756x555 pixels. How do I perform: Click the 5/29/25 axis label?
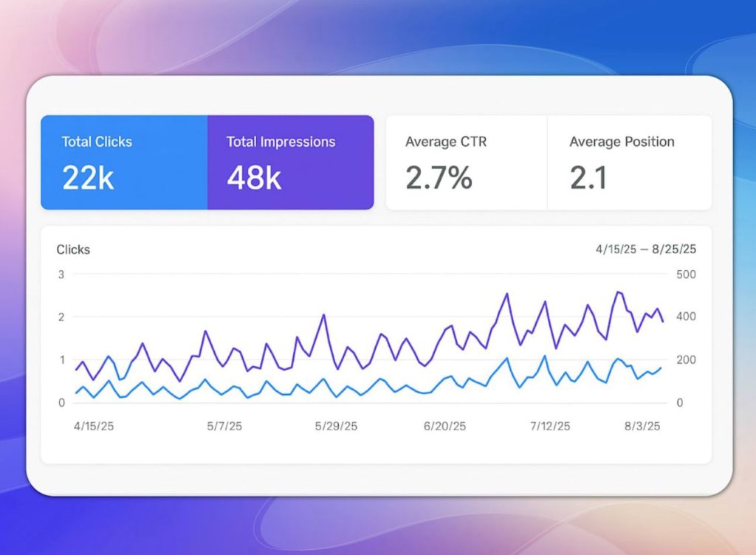click(334, 425)
